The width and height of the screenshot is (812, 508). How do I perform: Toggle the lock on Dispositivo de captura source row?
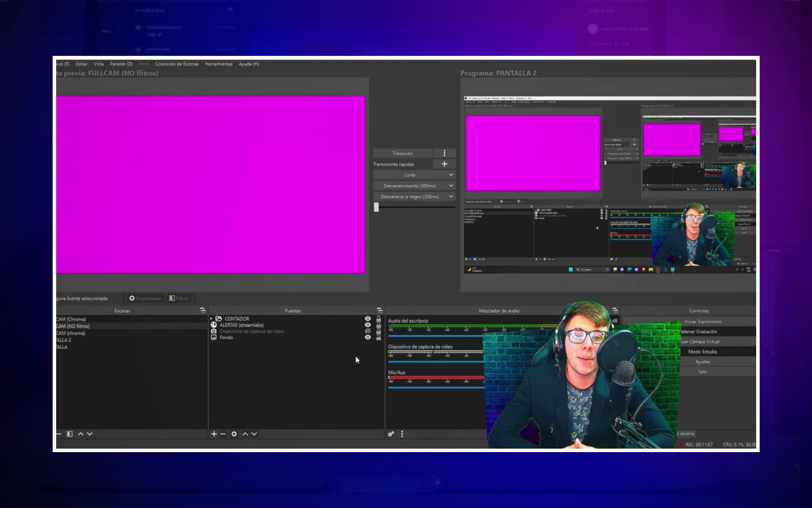click(x=378, y=331)
